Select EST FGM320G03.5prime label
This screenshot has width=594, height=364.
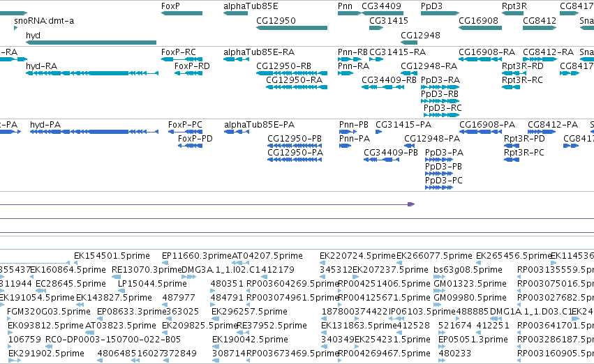click(48, 312)
